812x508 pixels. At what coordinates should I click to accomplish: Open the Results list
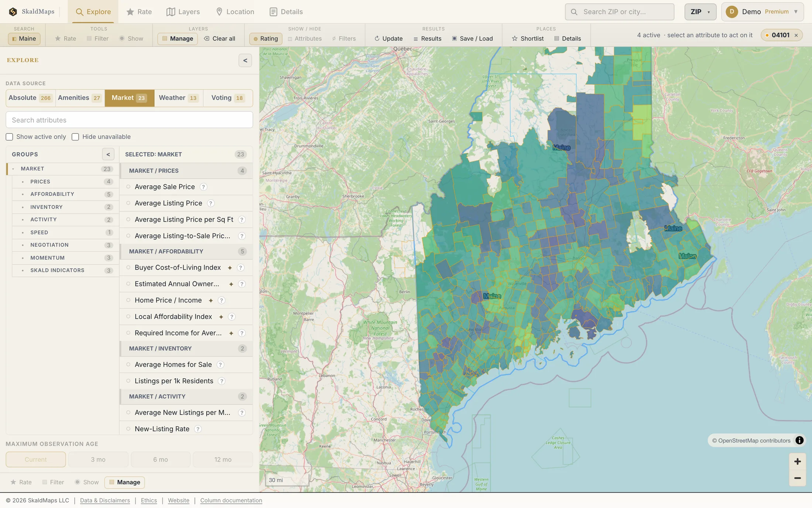[427, 38]
